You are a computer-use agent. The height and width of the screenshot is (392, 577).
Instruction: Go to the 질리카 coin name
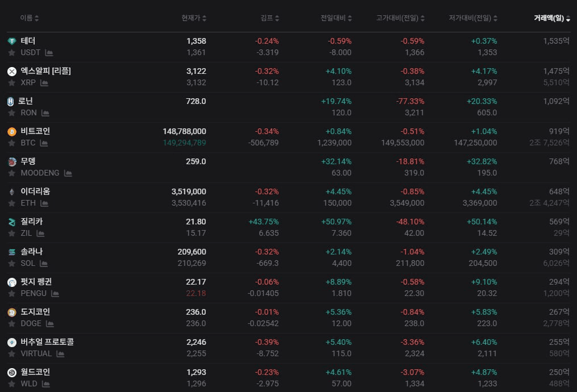click(x=32, y=222)
